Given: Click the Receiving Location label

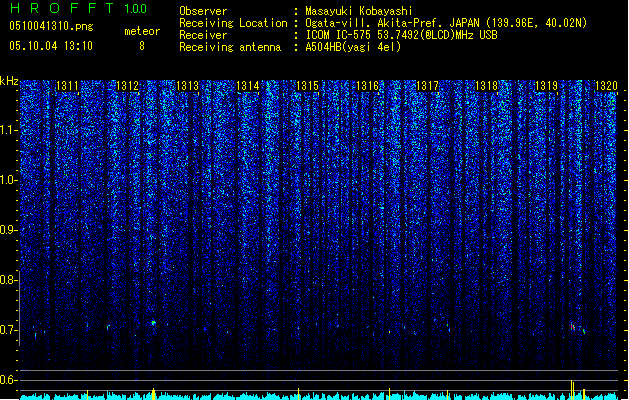Looking at the screenshot, I should tap(233, 23).
